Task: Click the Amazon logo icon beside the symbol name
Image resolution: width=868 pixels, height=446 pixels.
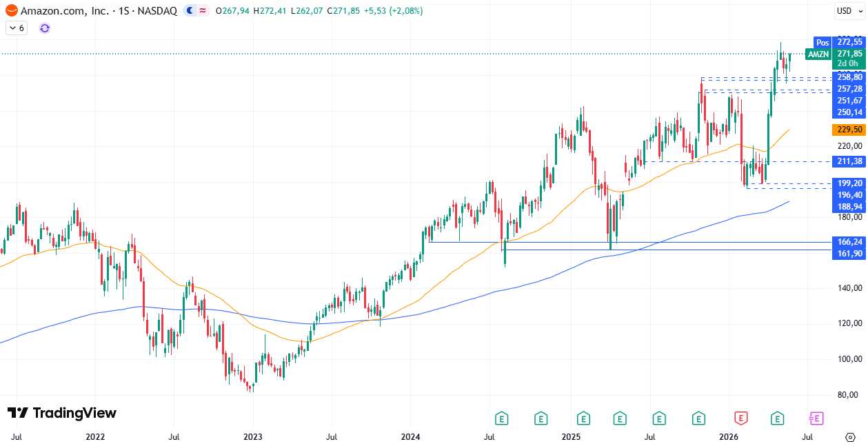Action: point(11,11)
